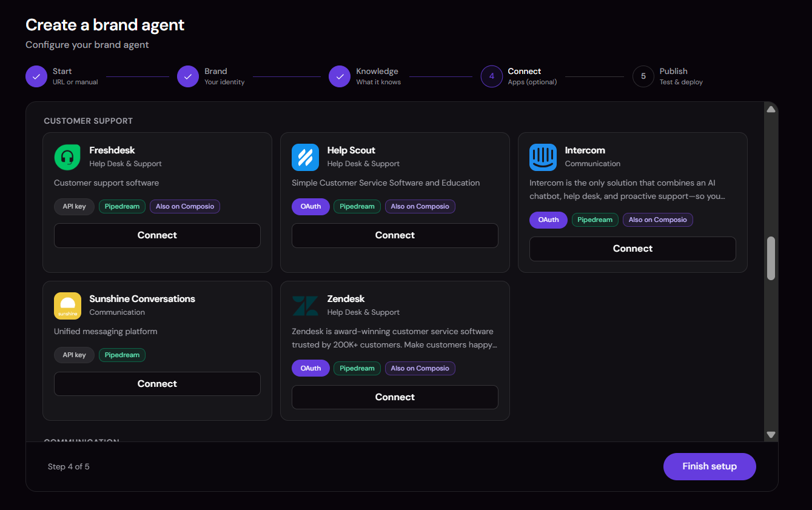Viewport: 812px width, 510px height.
Task: Click the Zendesk logo icon
Action: click(x=305, y=306)
